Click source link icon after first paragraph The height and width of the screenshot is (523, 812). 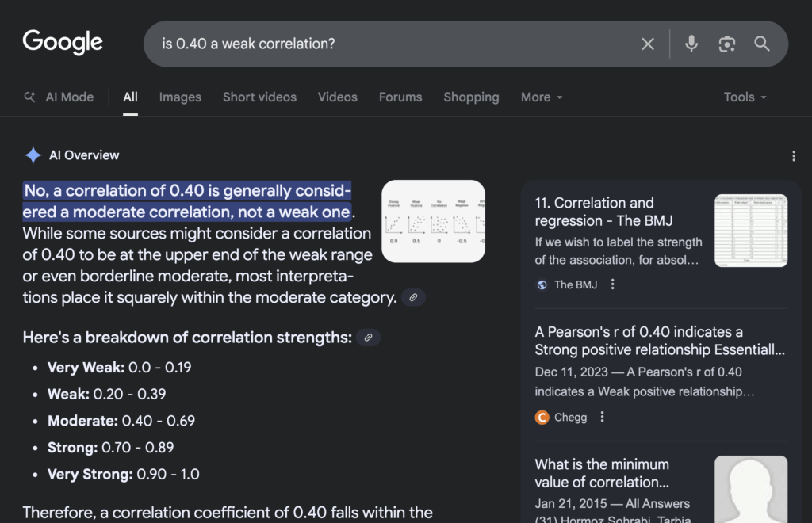[x=413, y=298]
